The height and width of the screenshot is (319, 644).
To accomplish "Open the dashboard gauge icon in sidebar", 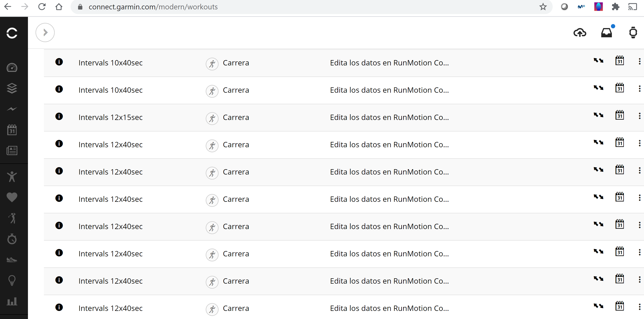I will pos(12,68).
